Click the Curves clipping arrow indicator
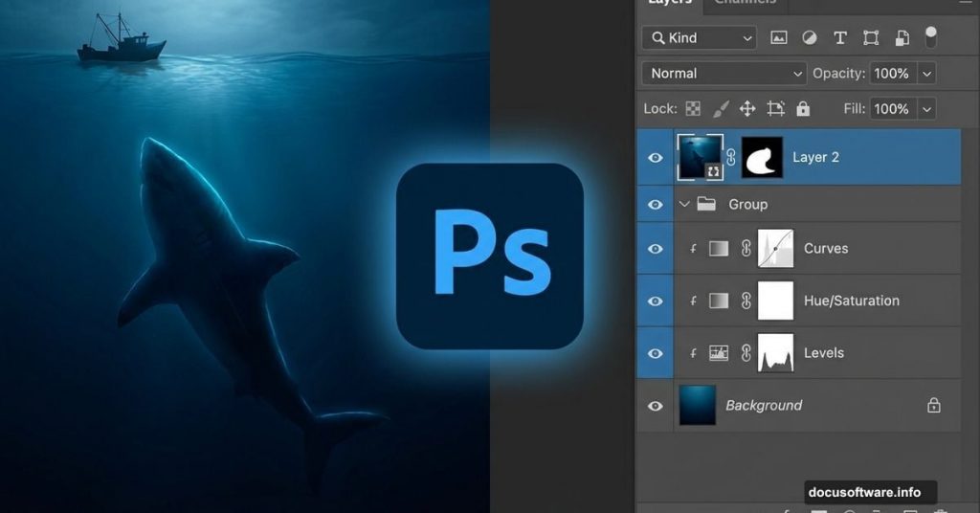Screen dimensions: 980x513 [693, 249]
